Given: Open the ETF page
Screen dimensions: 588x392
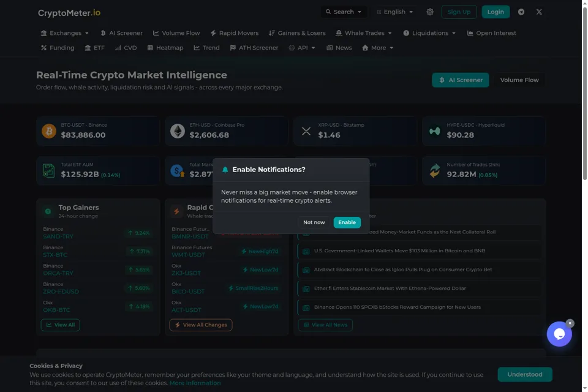Looking at the screenshot, I should (x=94, y=48).
